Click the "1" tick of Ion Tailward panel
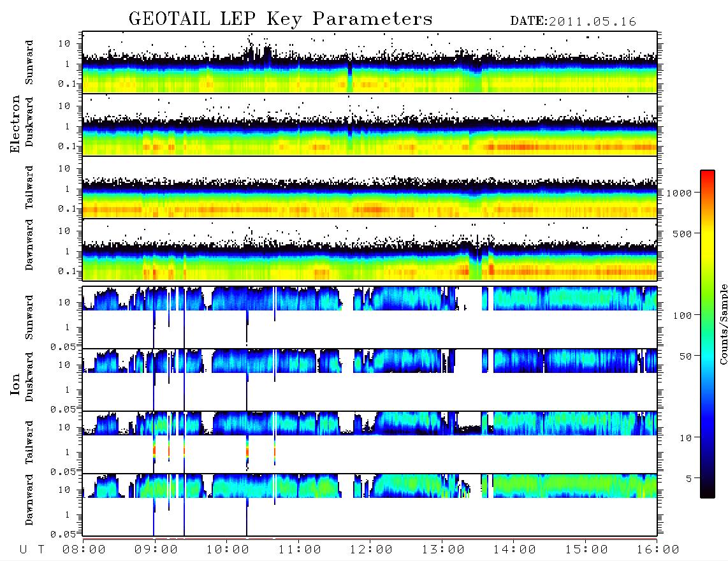 pyautogui.click(x=68, y=452)
